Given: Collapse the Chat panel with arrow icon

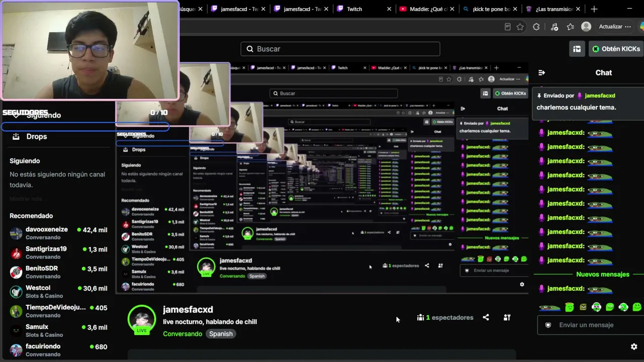Looking at the screenshot, I should [541, 72].
